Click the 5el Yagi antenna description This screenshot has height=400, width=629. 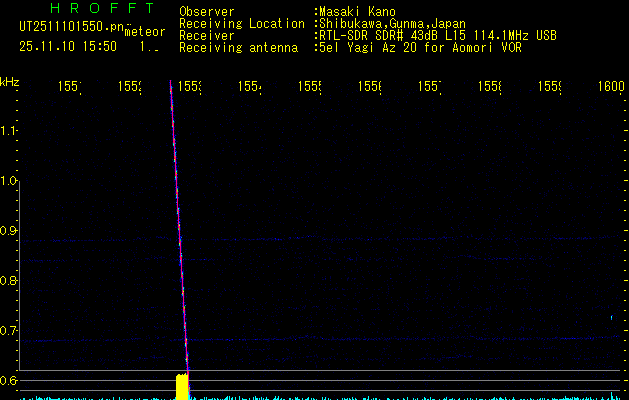pos(416,47)
